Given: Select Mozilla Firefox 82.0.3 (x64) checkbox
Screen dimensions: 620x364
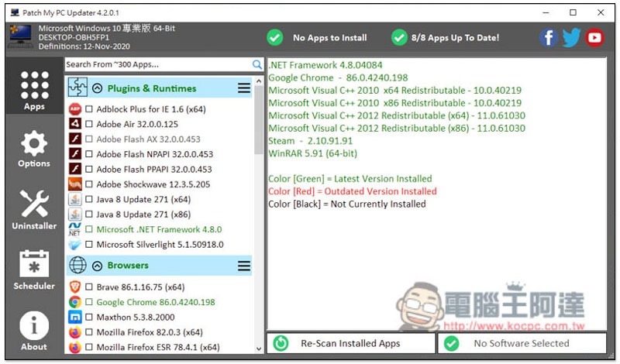Looking at the screenshot, I should [89, 332].
